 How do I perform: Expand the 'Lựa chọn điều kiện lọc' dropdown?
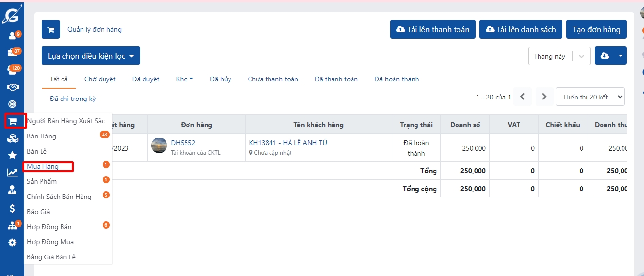point(91,56)
